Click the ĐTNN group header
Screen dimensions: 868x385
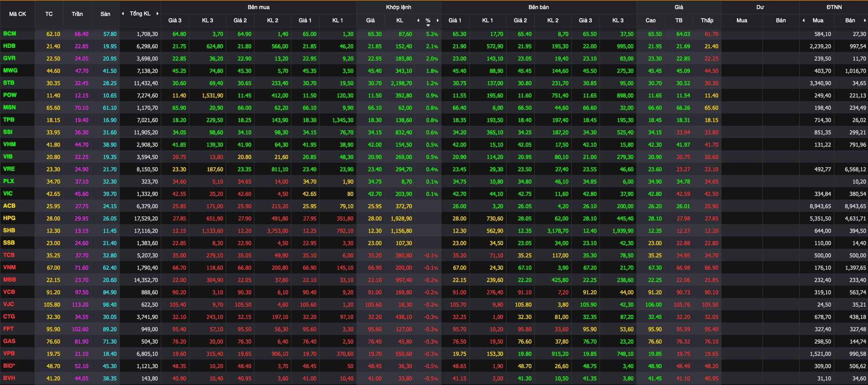point(834,7)
